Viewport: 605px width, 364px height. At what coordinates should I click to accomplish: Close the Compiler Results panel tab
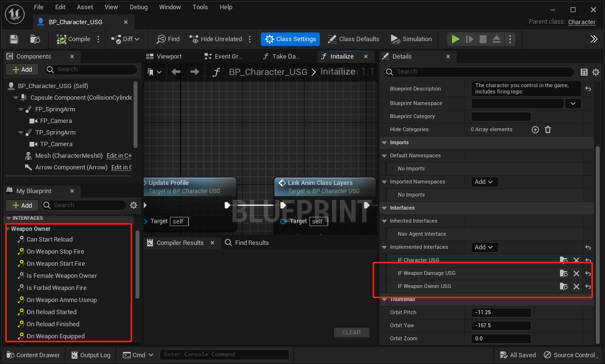coord(212,243)
